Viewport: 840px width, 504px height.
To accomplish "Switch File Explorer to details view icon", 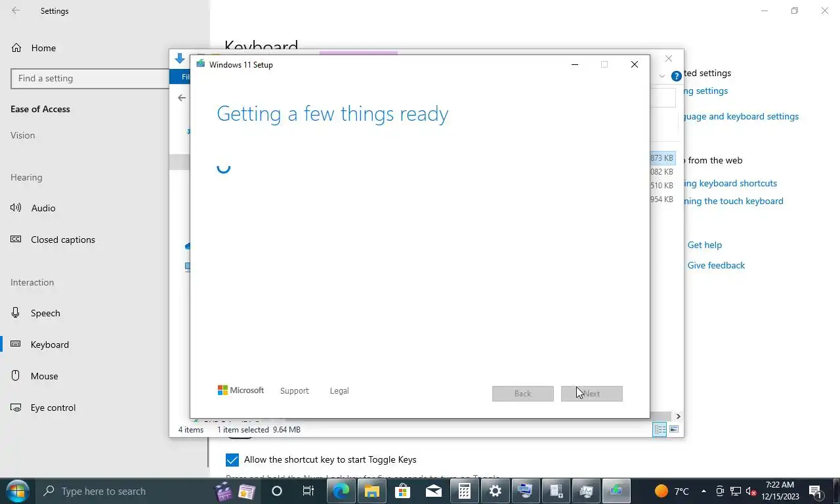I will (x=660, y=429).
